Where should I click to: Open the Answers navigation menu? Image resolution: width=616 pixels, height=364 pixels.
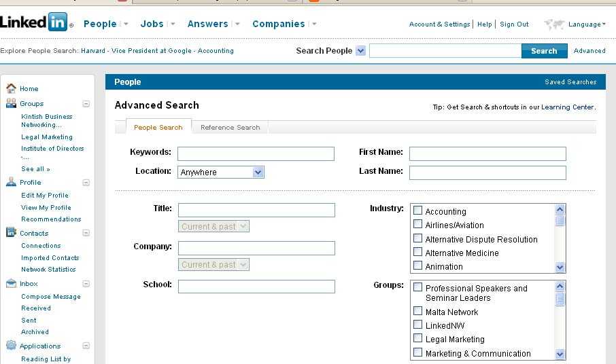coord(208,24)
